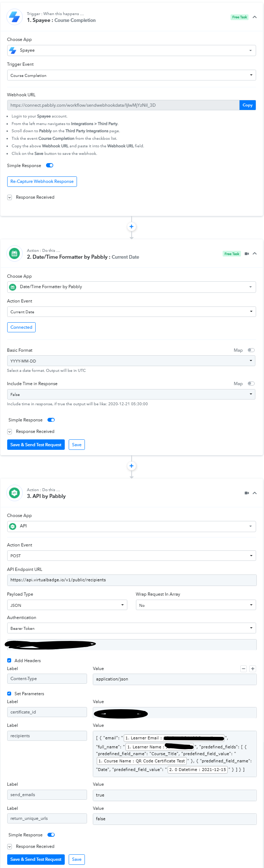This screenshot has width=264, height=868.
Task: Add a step using plus icon below Spayee trigger
Action: [x=132, y=227]
